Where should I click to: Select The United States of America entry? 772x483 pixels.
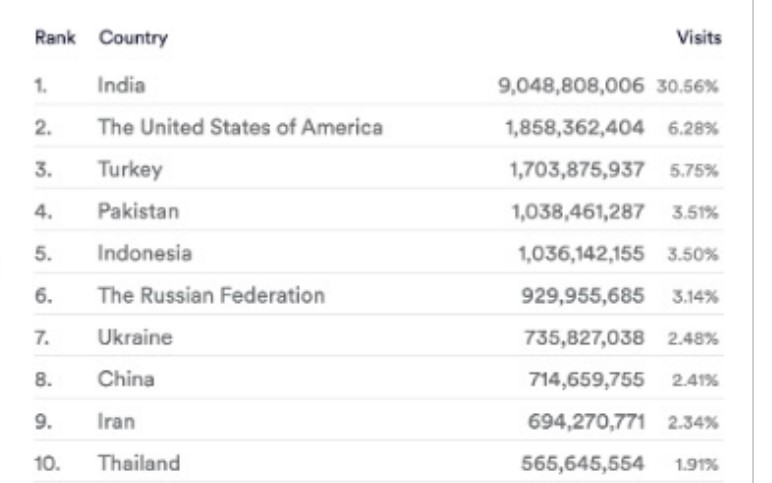[x=240, y=128]
